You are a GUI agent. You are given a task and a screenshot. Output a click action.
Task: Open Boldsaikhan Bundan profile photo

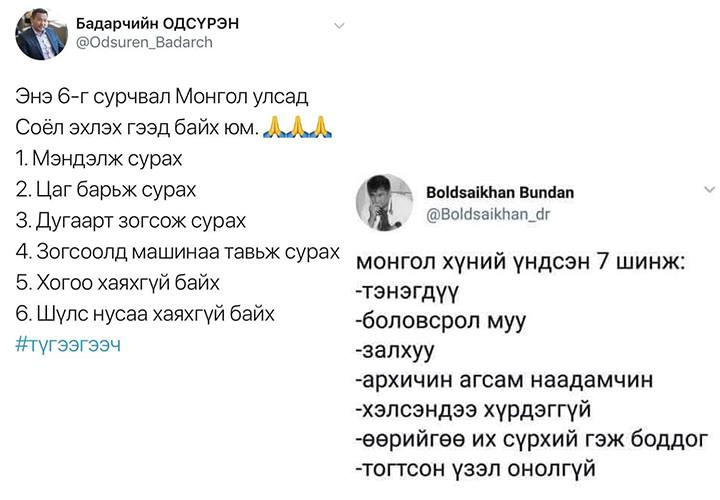click(384, 202)
